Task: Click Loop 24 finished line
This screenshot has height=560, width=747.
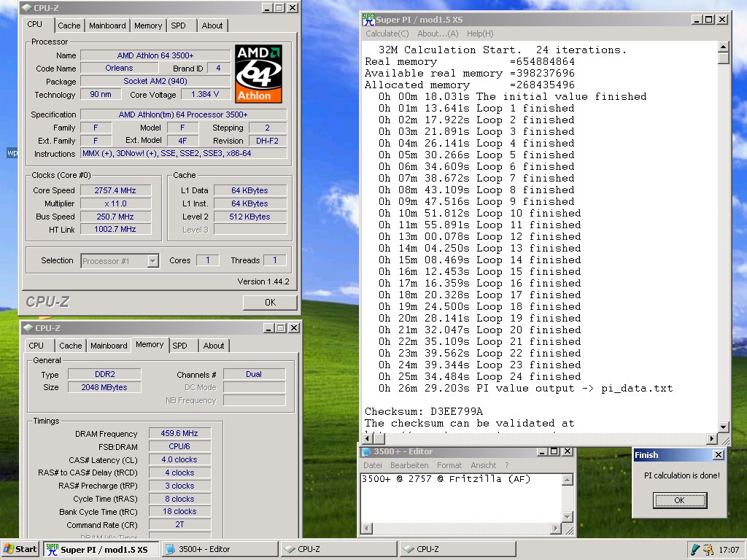Action: 480,377
